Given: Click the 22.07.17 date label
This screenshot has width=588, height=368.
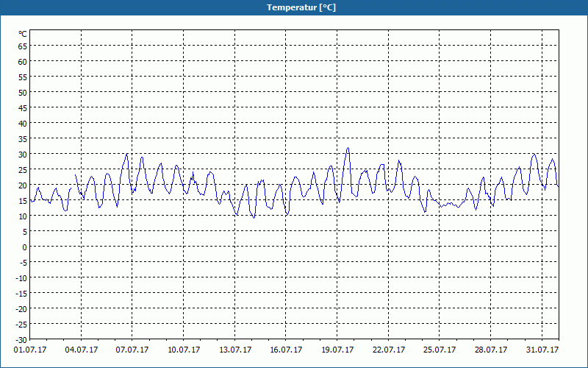Looking at the screenshot, I should point(389,350).
